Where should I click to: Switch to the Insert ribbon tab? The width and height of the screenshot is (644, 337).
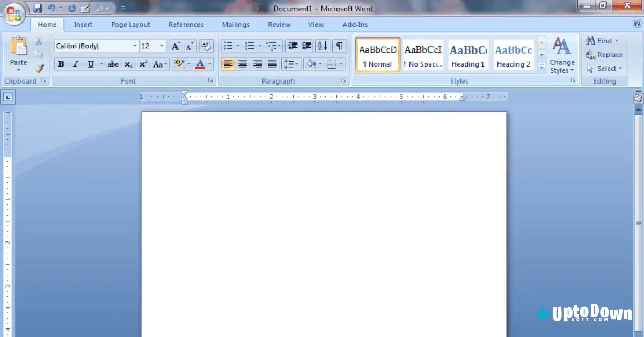click(x=83, y=24)
